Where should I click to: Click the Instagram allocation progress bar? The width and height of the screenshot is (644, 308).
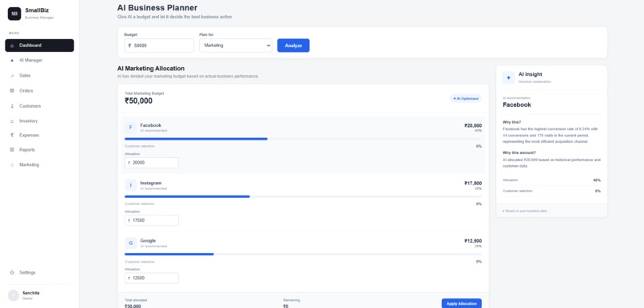pos(303,196)
